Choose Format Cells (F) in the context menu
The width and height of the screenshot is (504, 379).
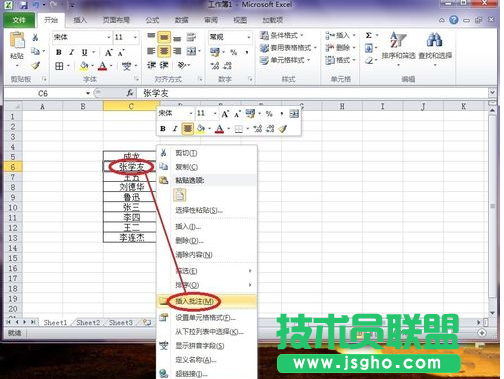(x=207, y=318)
